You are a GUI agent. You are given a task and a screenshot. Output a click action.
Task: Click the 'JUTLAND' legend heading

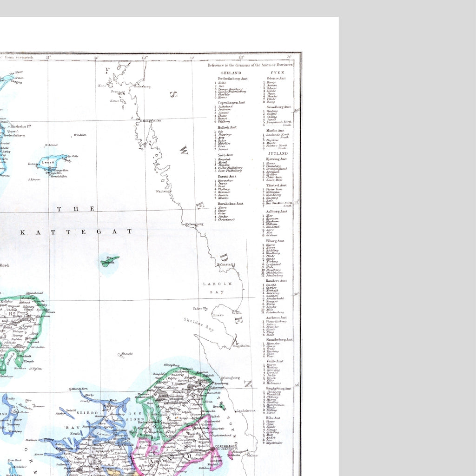coord(278,153)
